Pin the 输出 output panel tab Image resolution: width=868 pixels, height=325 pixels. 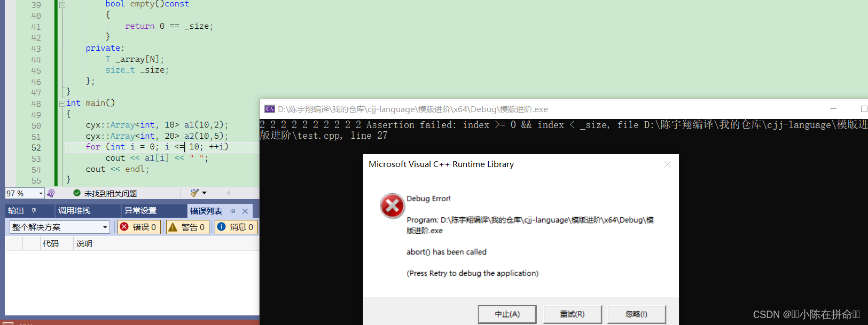(34, 211)
